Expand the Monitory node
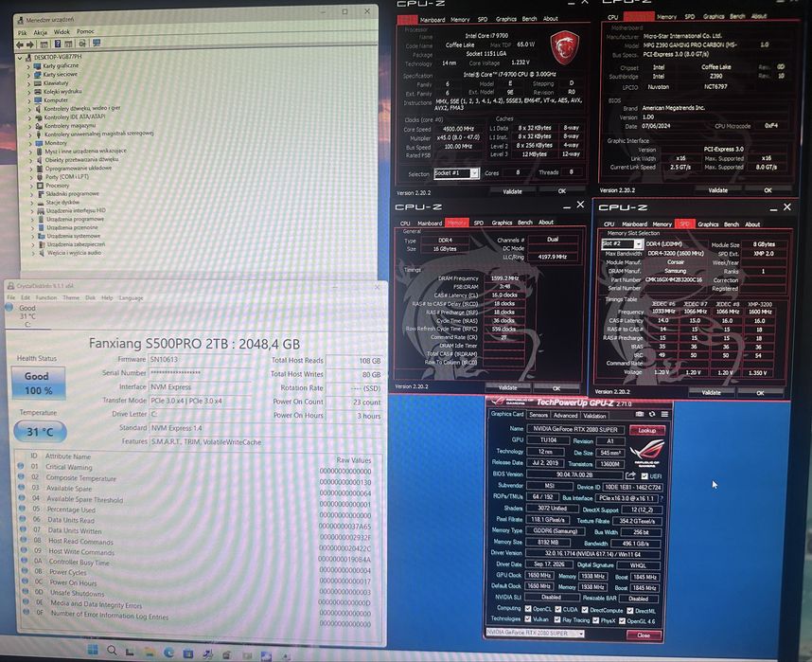812x662 pixels. [x=30, y=143]
